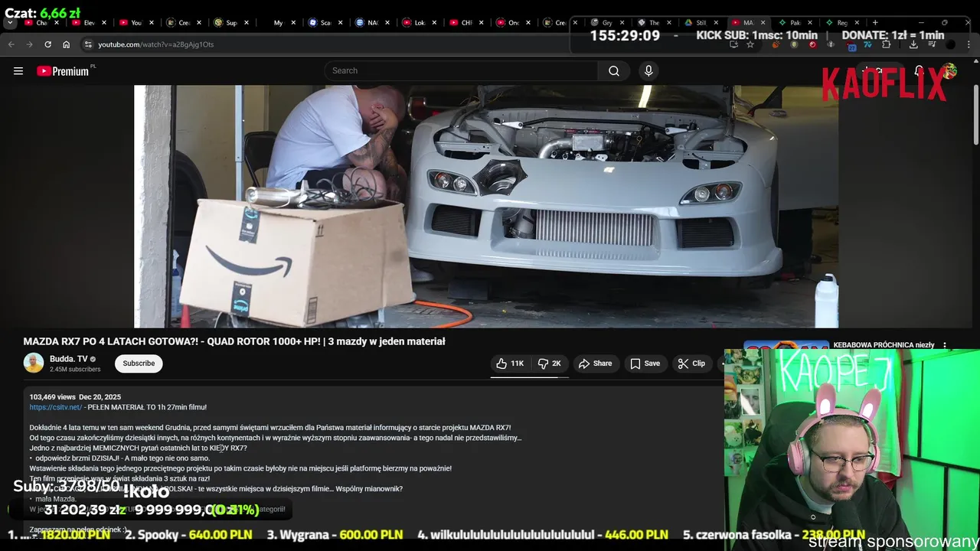Switch to the Reg tab

click(841, 22)
